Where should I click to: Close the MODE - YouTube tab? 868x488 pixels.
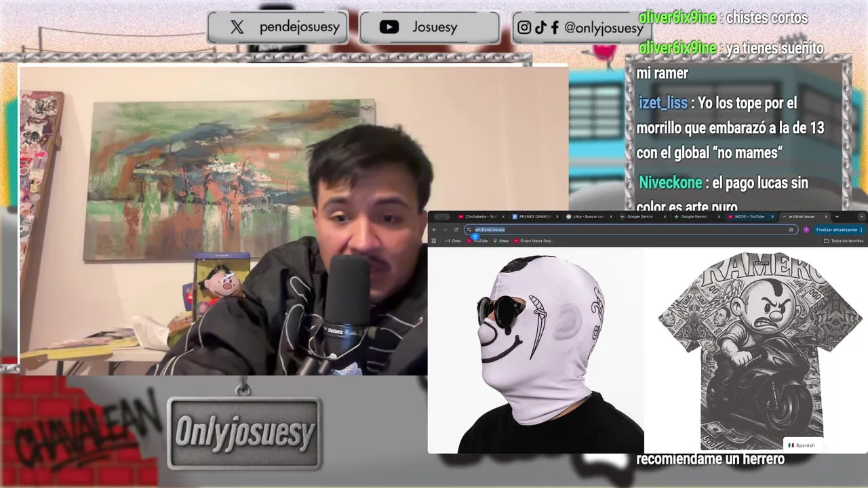(x=772, y=216)
